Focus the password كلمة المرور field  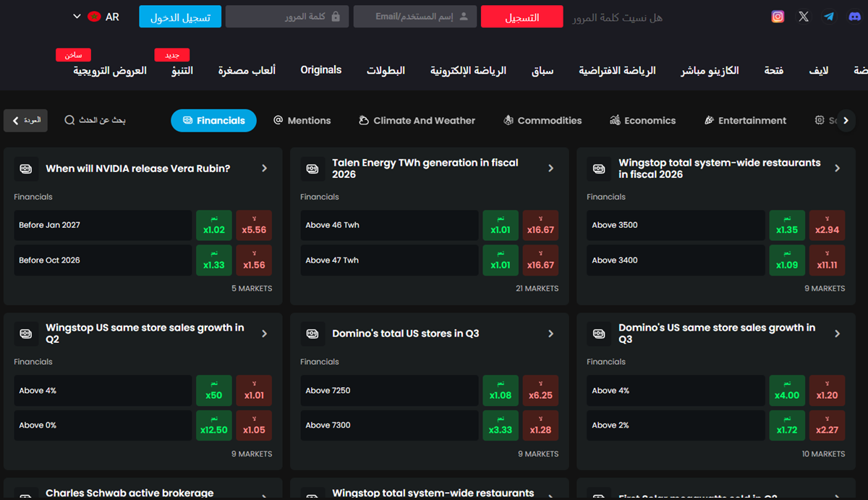click(x=287, y=17)
